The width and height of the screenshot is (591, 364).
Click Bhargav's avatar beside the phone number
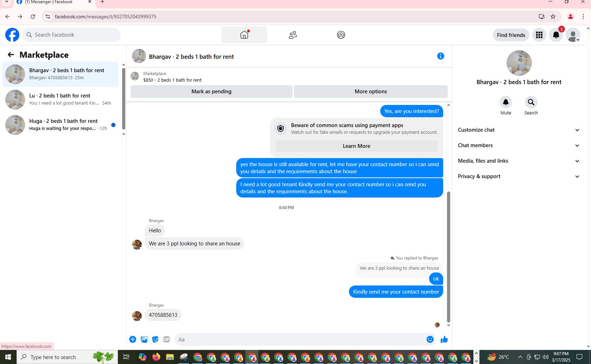[137, 316]
